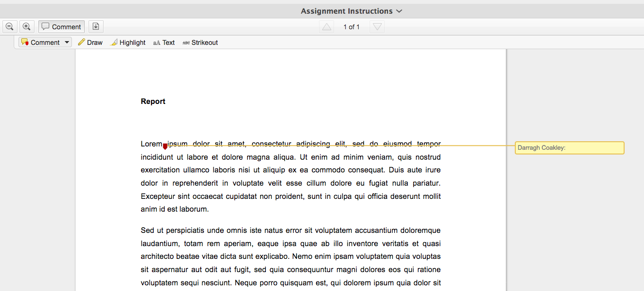Click the 1 of 1 page indicator
Image resolution: width=644 pixels, height=291 pixels.
coord(352,27)
